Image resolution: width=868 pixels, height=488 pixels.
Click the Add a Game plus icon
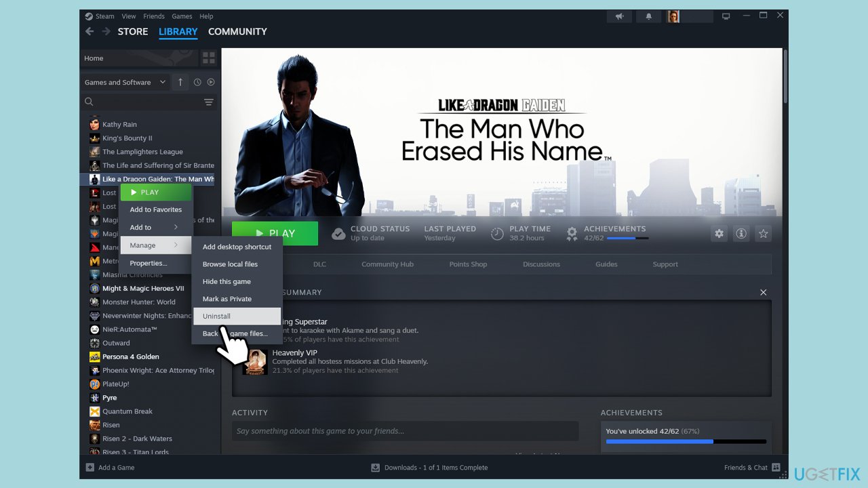(x=90, y=468)
